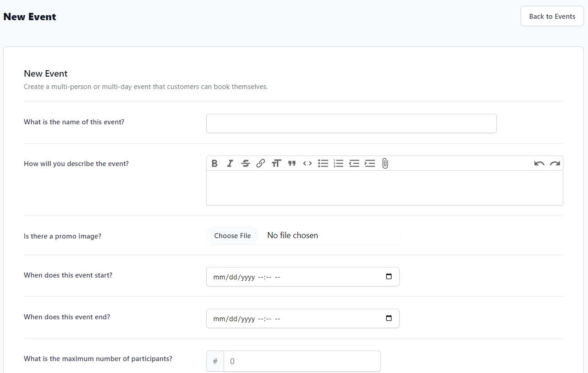Apply italic formatting in description editor
Viewport: 588px width, 373px height.
pos(230,163)
